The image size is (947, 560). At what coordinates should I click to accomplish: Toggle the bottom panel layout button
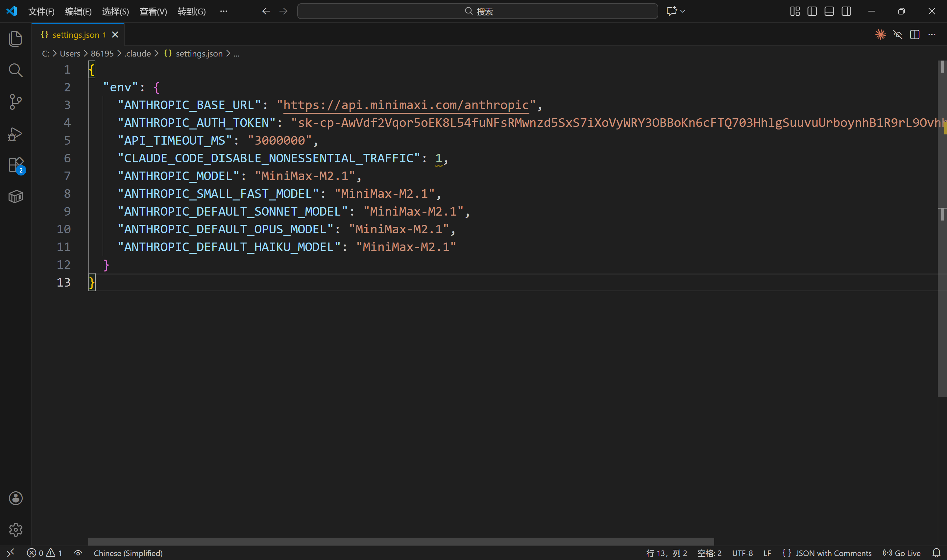click(829, 11)
